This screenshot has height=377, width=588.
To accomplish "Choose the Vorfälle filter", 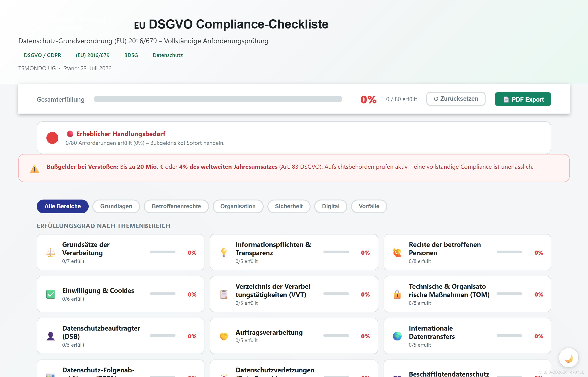I will tap(369, 206).
